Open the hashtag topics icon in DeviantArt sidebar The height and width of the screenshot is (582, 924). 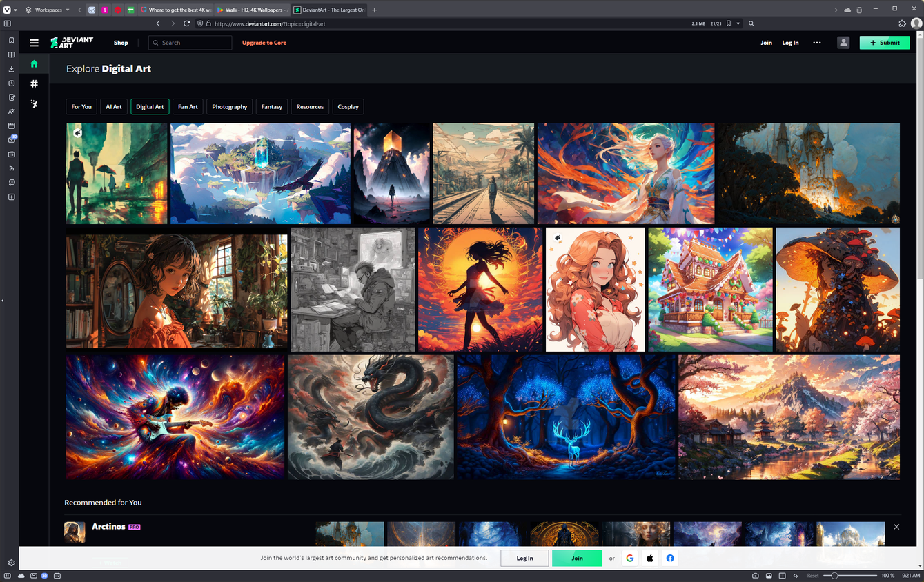click(x=34, y=83)
